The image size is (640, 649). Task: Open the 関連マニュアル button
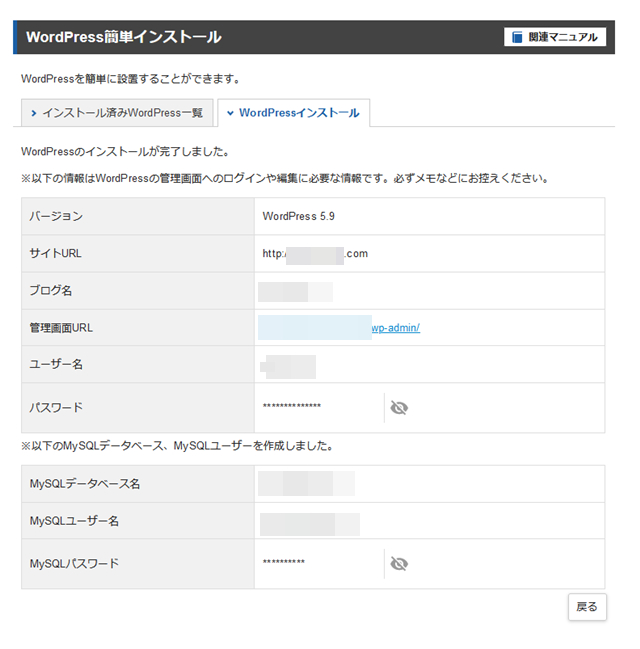555,37
